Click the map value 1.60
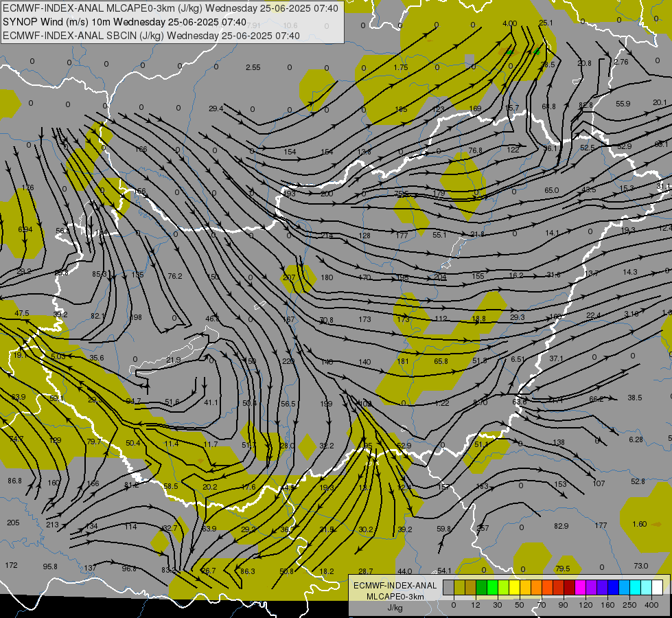This screenshot has width=672, height=618. click(640, 524)
